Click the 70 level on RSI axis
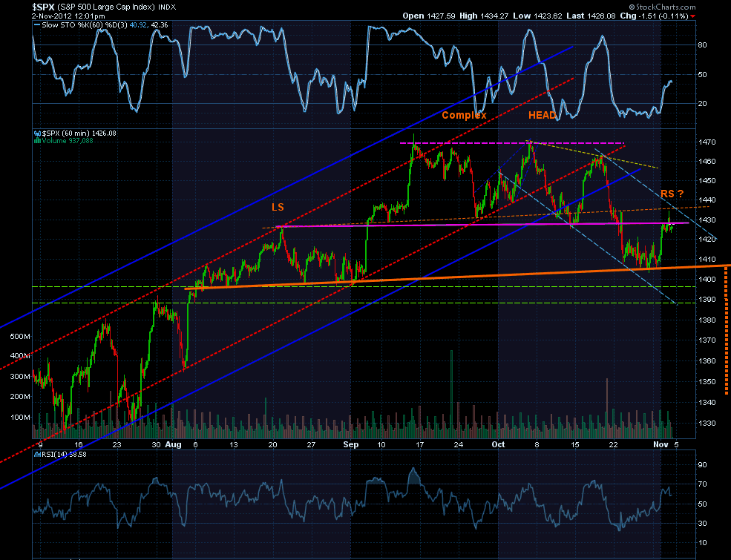Screen dimensions: 731x560 (702, 484)
